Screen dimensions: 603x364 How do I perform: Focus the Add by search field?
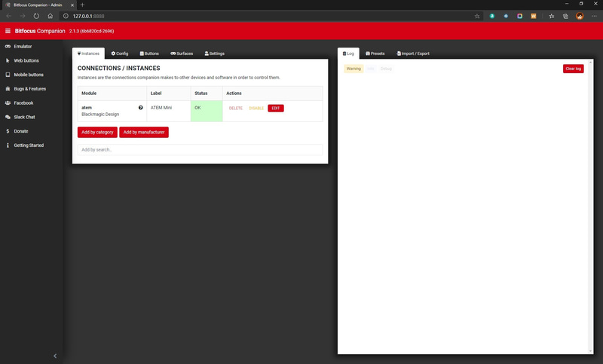click(200, 150)
